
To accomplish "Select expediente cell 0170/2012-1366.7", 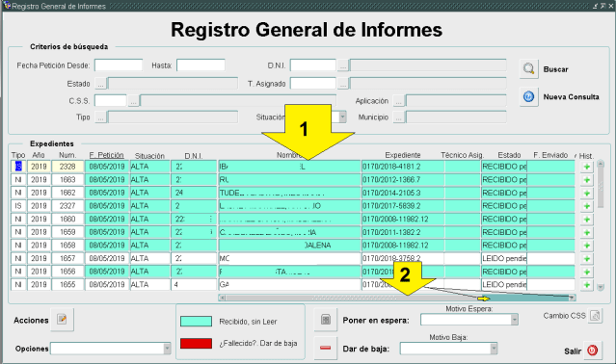I will click(403, 180).
